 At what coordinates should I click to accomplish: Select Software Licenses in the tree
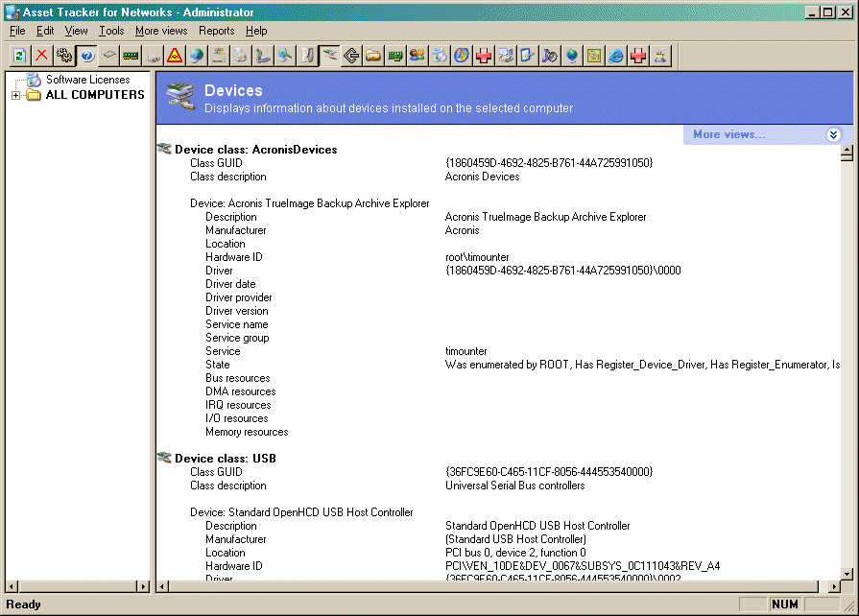[x=87, y=80]
